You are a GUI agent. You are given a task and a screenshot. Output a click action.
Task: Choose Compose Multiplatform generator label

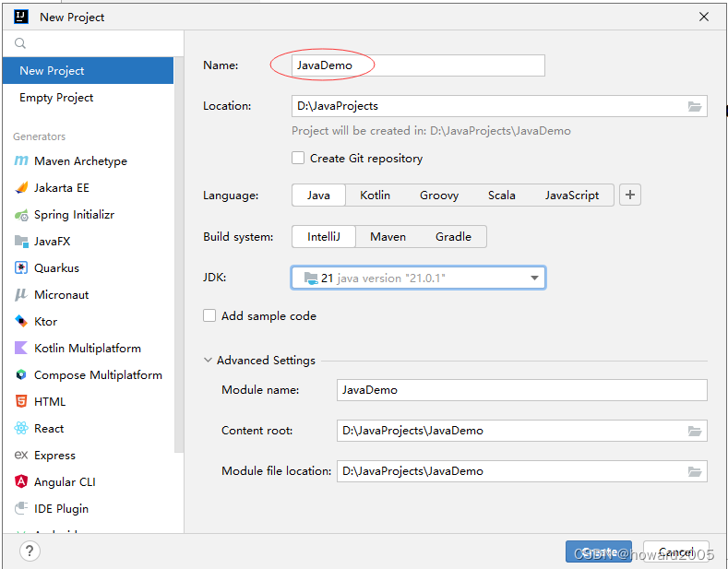[x=98, y=375]
